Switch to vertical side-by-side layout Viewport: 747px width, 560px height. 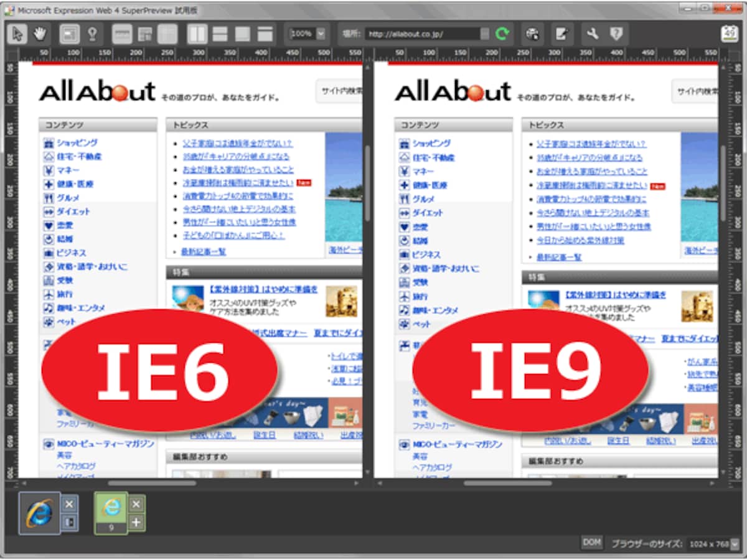click(197, 34)
